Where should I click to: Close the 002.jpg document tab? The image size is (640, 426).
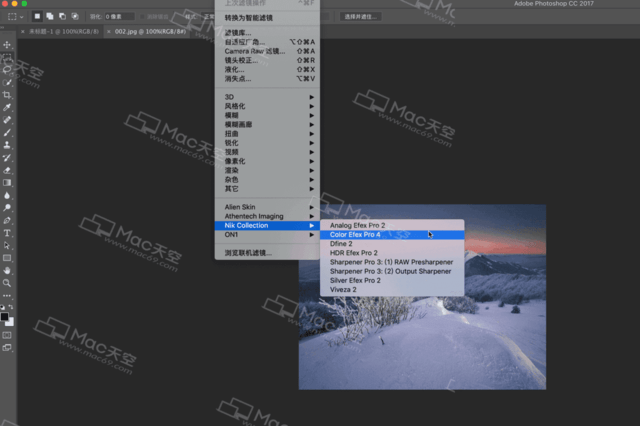(109, 31)
